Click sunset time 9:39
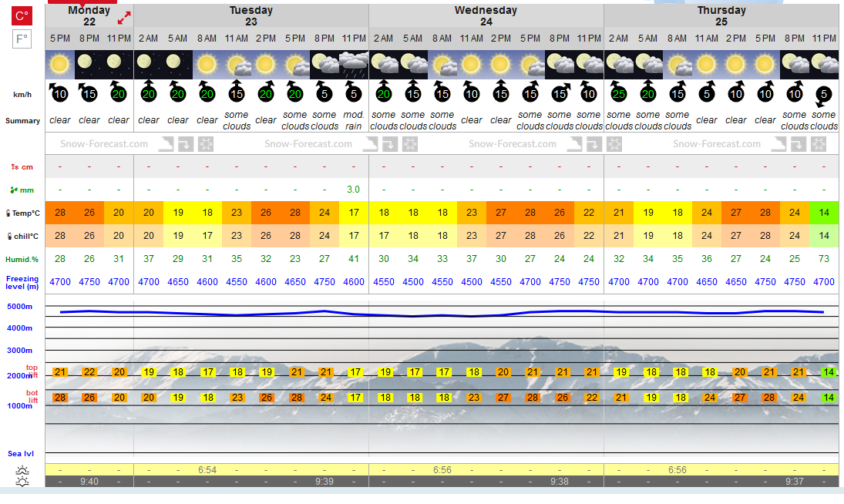The image size is (844, 504). click(324, 482)
